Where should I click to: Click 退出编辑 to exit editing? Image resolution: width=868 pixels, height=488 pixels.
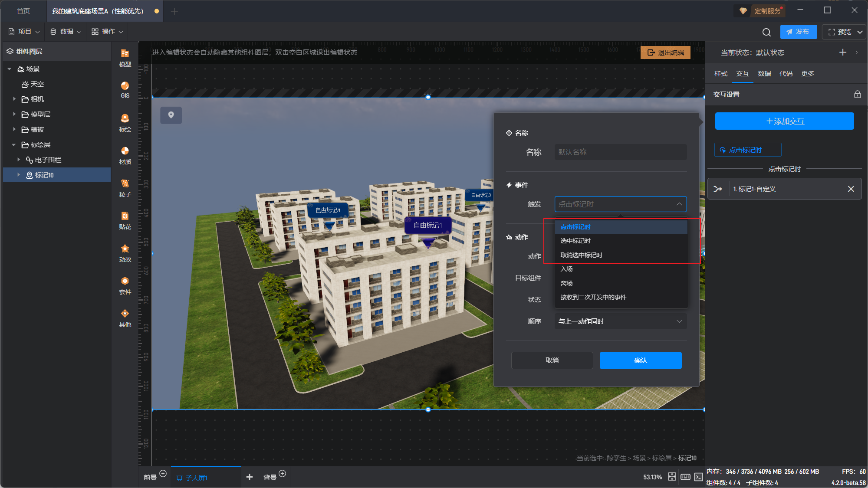click(x=665, y=52)
